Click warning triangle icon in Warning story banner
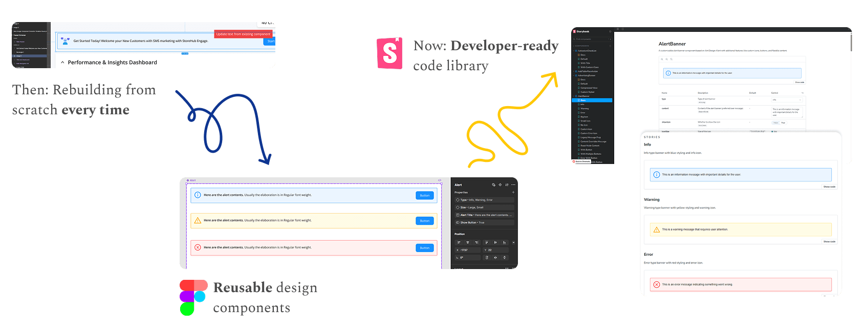The image size is (868, 328). point(657,230)
